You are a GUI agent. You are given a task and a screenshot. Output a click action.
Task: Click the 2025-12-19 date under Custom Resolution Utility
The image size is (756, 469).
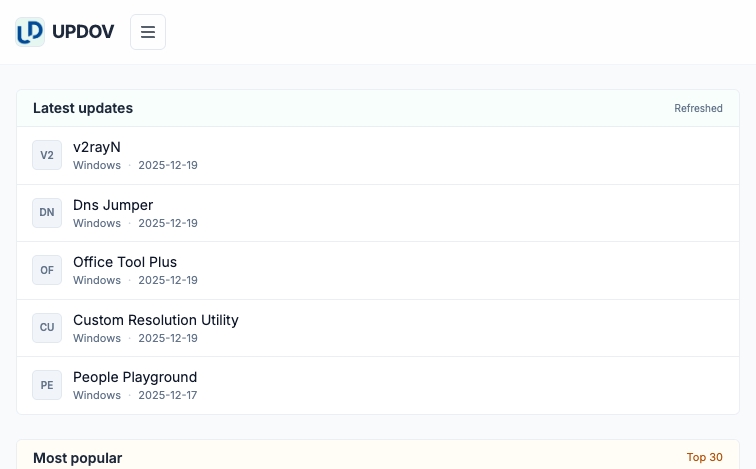168,338
